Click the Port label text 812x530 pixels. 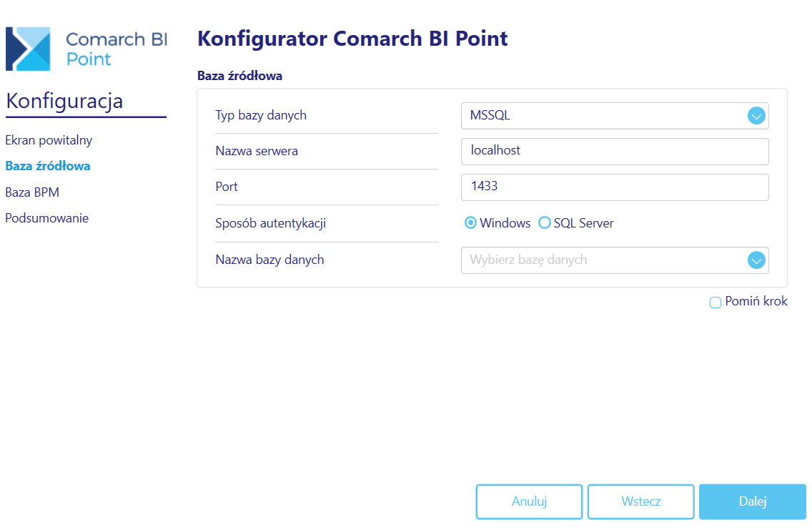pyautogui.click(x=227, y=187)
